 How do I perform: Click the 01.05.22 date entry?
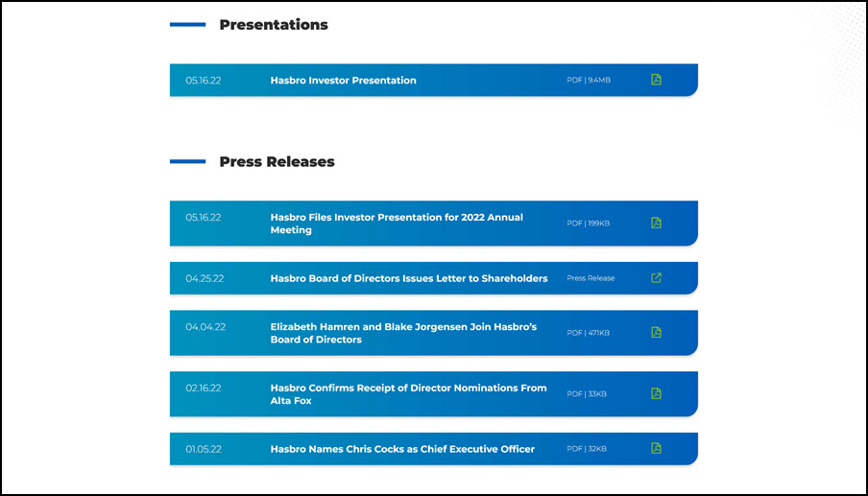[204, 448]
